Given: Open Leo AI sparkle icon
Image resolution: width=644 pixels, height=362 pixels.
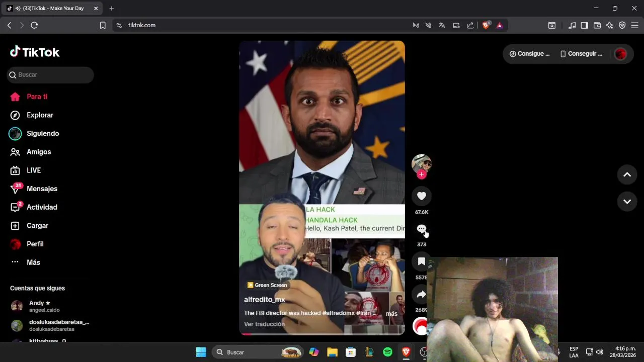Looking at the screenshot, I should 610,25.
